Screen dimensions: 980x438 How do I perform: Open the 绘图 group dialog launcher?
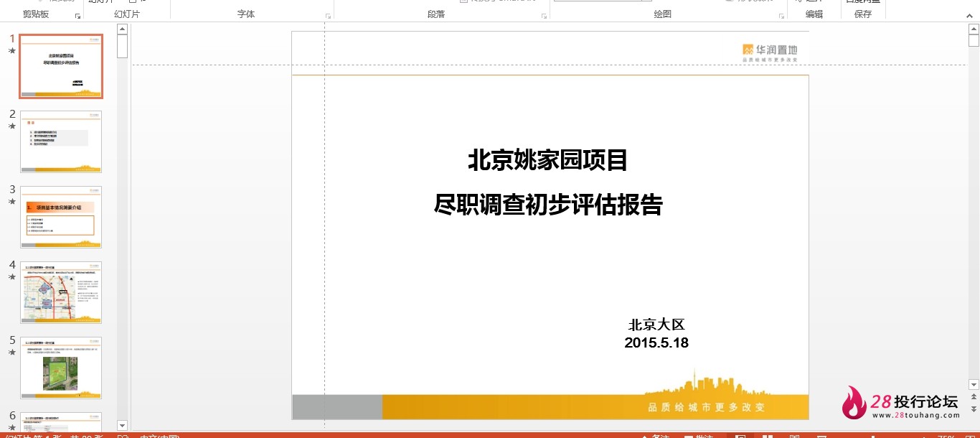(x=780, y=15)
